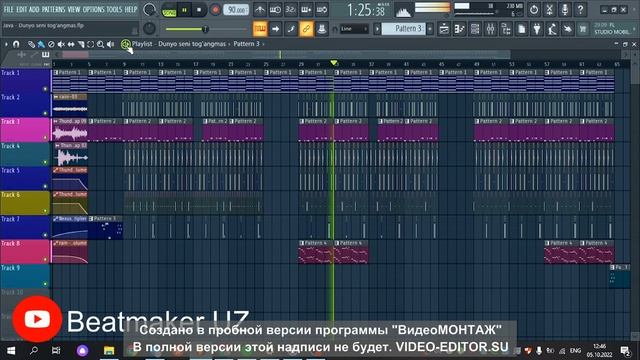The height and width of the screenshot is (360, 640).
Task: Select the playlist Slice tool
Action: point(81,44)
